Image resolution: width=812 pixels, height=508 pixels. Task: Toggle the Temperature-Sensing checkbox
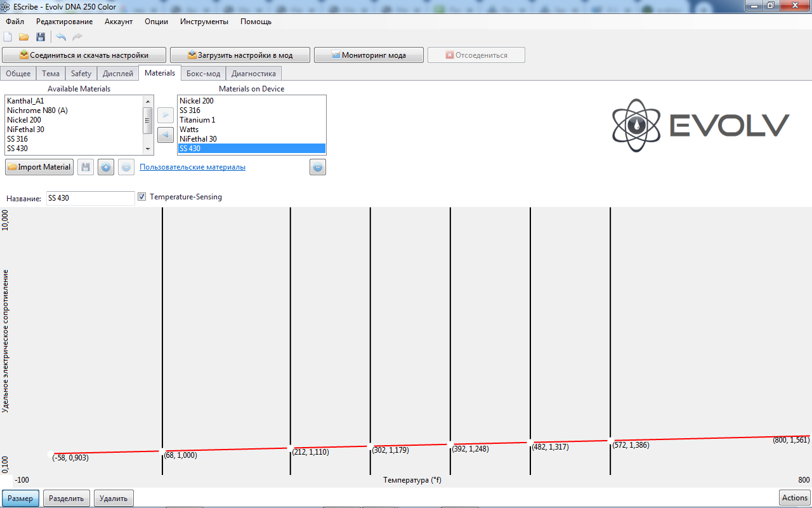(141, 197)
